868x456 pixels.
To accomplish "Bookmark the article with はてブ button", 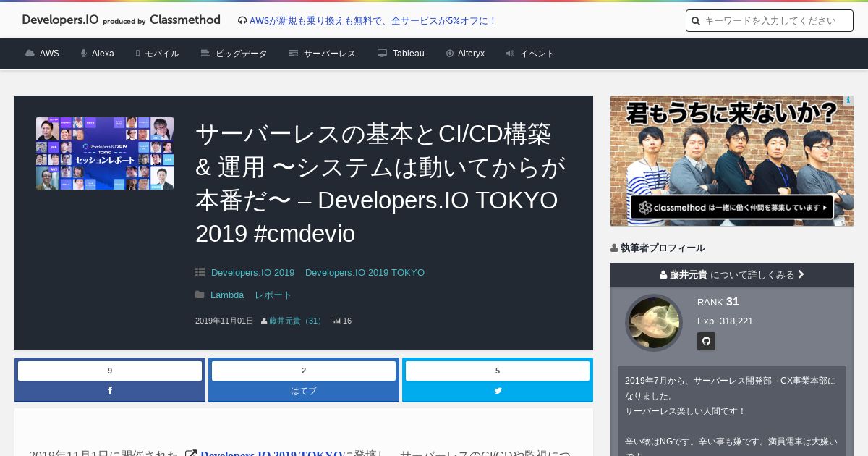I will pos(304,391).
